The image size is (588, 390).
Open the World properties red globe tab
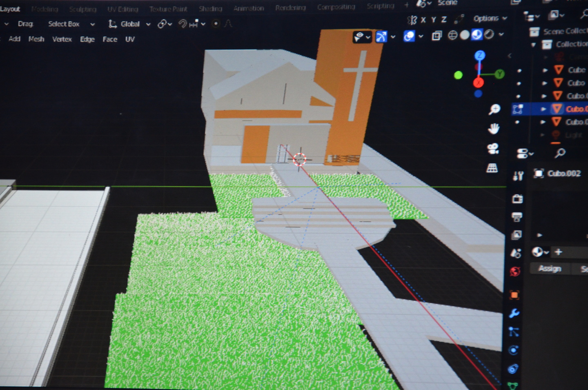pyautogui.click(x=515, y=271)
